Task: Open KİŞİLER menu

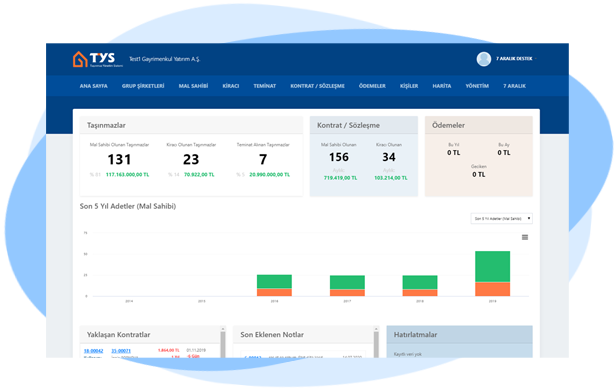Action: pyautogui.click(x=409, y=86)
